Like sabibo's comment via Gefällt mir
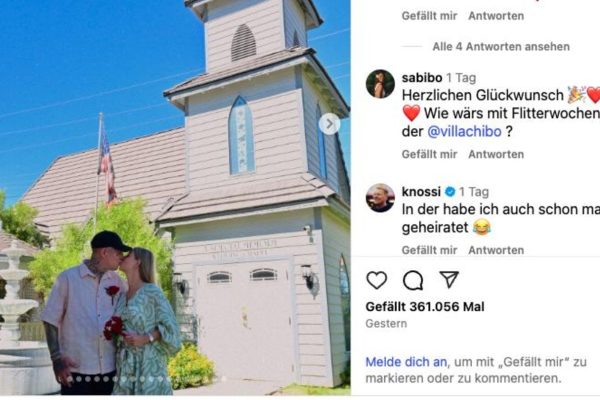Screen dimensions: 600x400 tap(429, 154)
